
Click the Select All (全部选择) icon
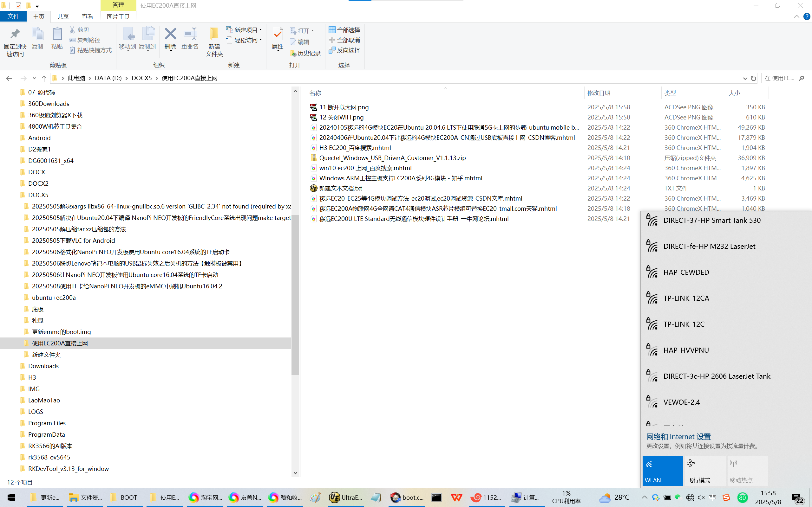click(332, 30)
